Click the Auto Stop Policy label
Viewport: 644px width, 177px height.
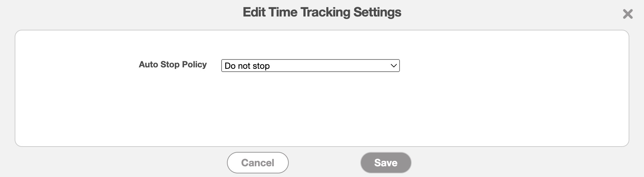click(173, 64)
